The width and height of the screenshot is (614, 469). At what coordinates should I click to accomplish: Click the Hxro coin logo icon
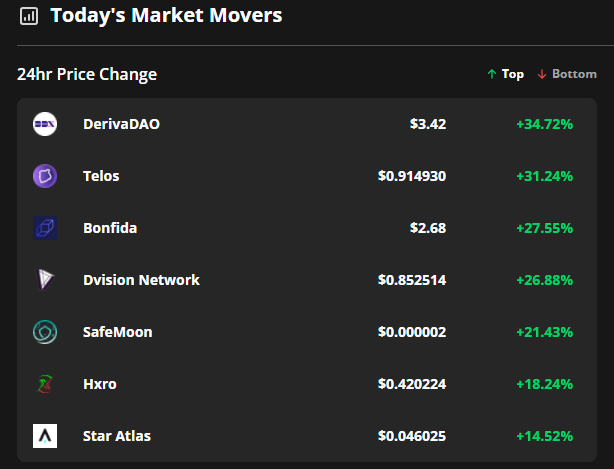45,384
